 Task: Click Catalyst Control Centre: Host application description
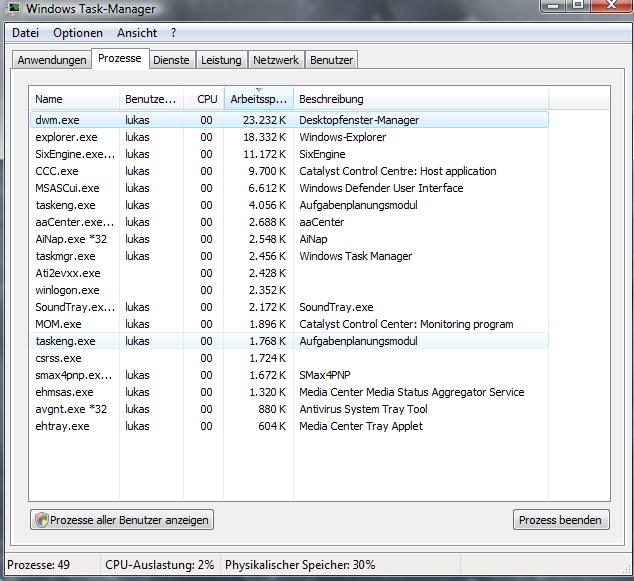pyautogui.click(x=397, y=171)
